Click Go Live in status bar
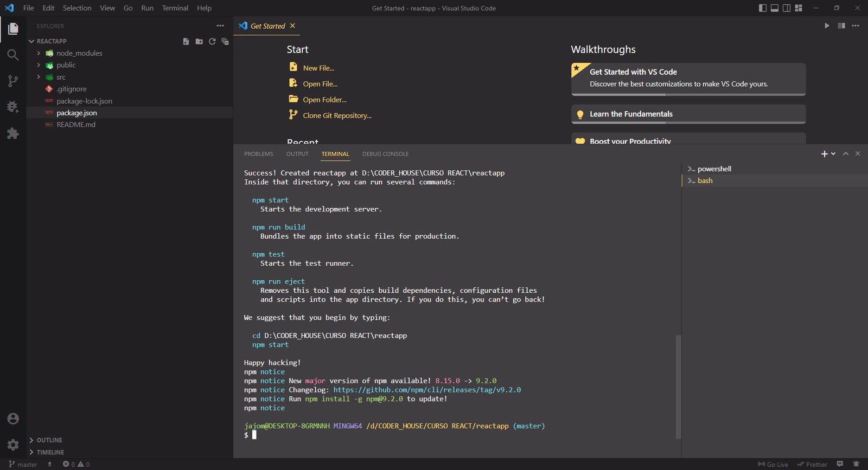868x470 pixels. pos(773,464)
